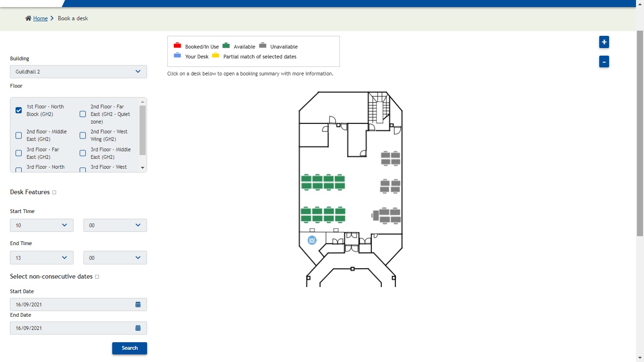The image size is (644, 362).
Task: Open the Start Time hour dropdown
Action: pos(41,225)
